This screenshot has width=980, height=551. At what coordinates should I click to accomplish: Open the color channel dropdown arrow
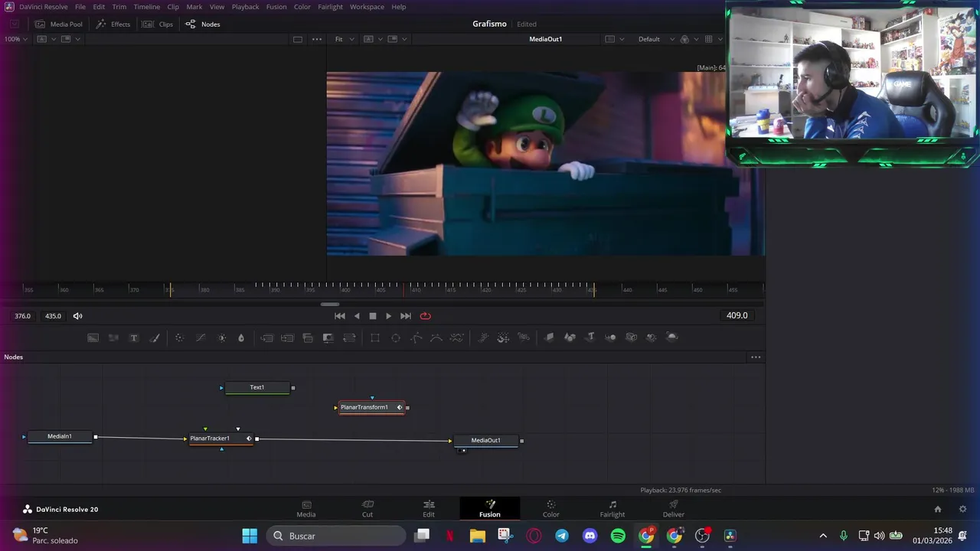[x=696, y=39]
